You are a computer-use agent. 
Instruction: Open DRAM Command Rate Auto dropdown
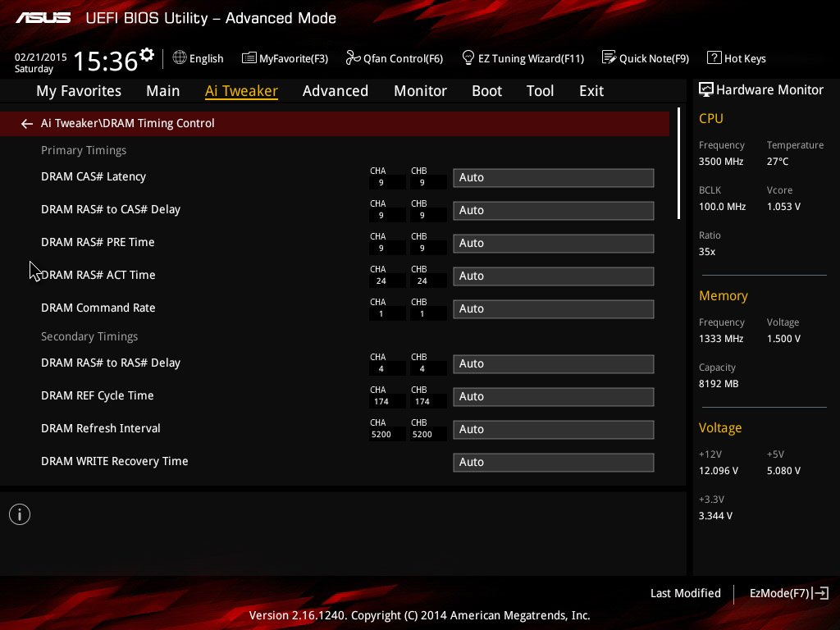pos(554,309)
